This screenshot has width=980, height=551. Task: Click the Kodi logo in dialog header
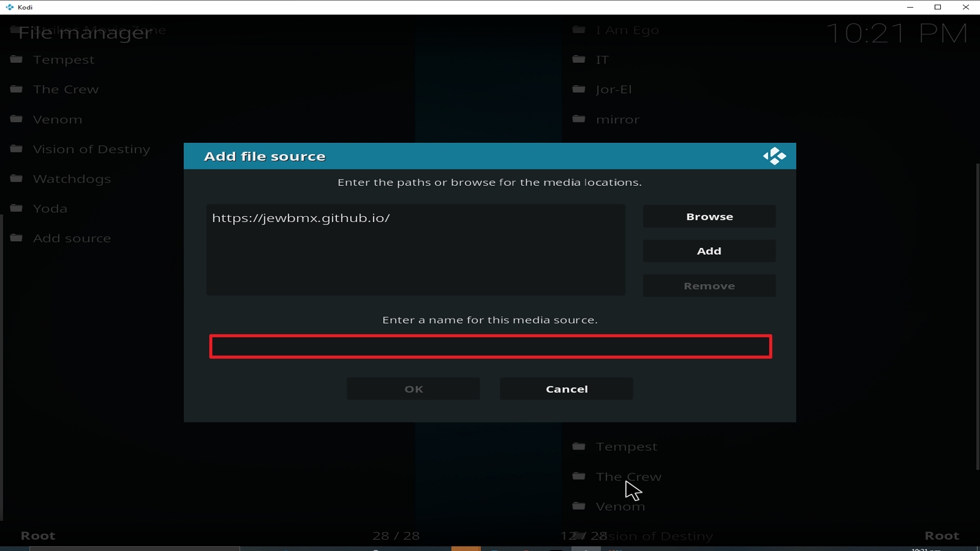[x=774, y=156]
